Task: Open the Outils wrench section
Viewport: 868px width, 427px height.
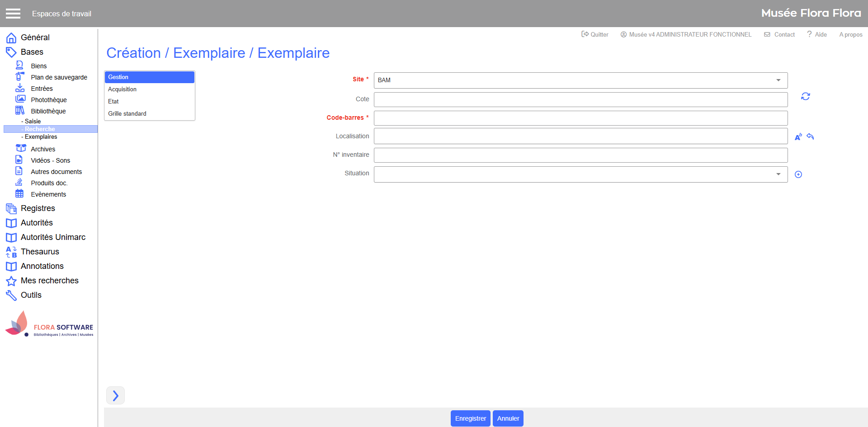Action: 31,295
